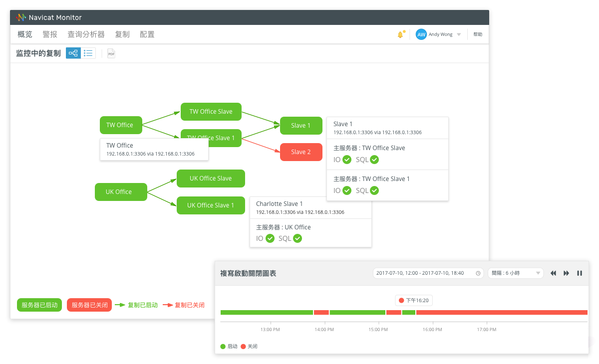Viewport: 599px width, 364px height.
Task: Click Andy Wong avatar icon
Action: [421, 34]
